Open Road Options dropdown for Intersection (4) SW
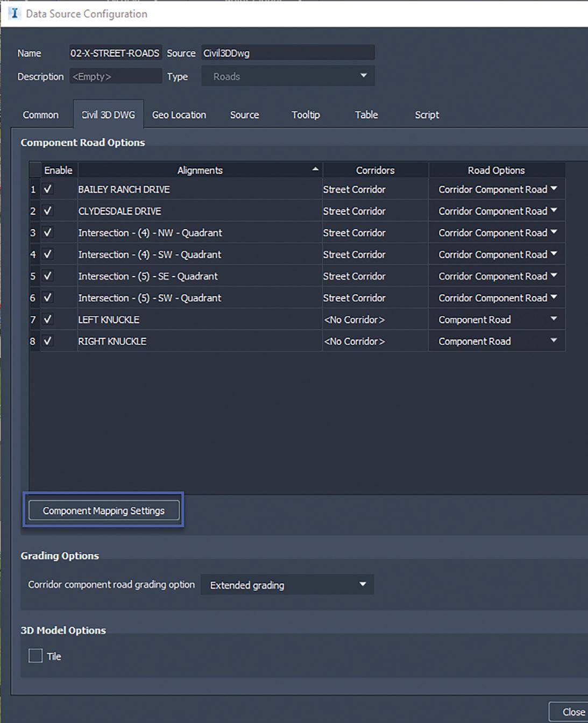The height and width of the screenshot is (723, 588). point(497,254)
